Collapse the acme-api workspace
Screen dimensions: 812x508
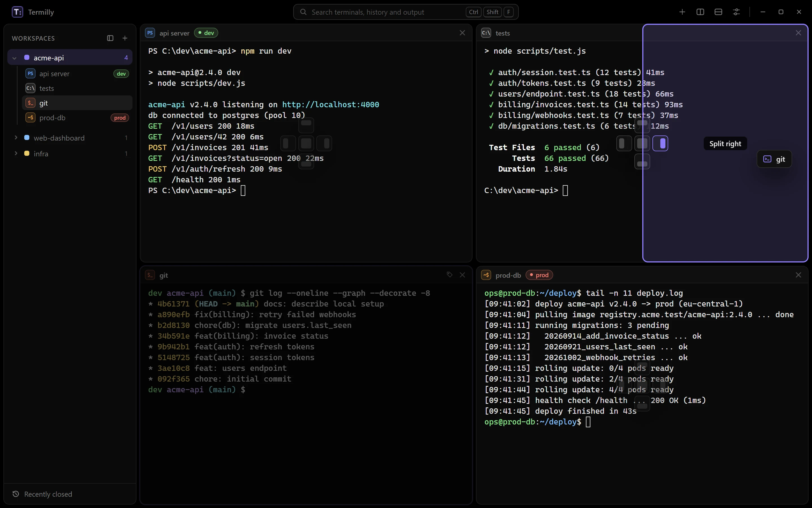14,58
